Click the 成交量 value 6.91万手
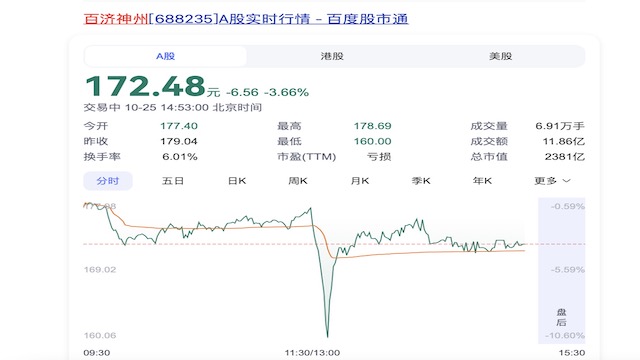This screenshot has height=360, width=640. coord(560,126)
